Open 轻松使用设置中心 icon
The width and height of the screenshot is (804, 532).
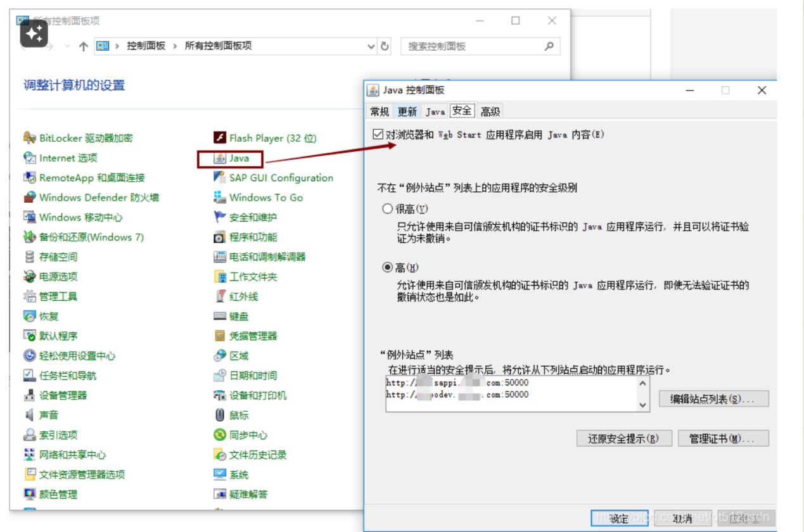[x=29, y=355]
